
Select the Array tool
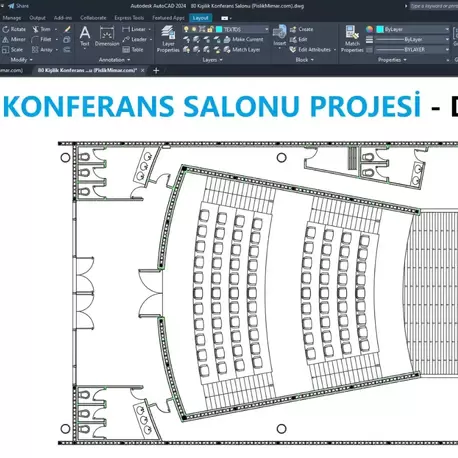click(42, 50)
